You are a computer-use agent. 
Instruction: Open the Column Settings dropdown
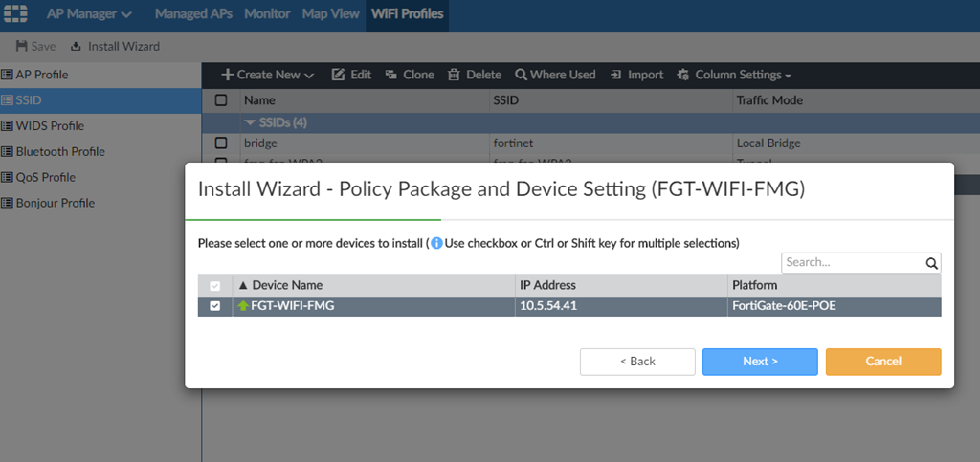pyautogui.click(x=734, y=75)
